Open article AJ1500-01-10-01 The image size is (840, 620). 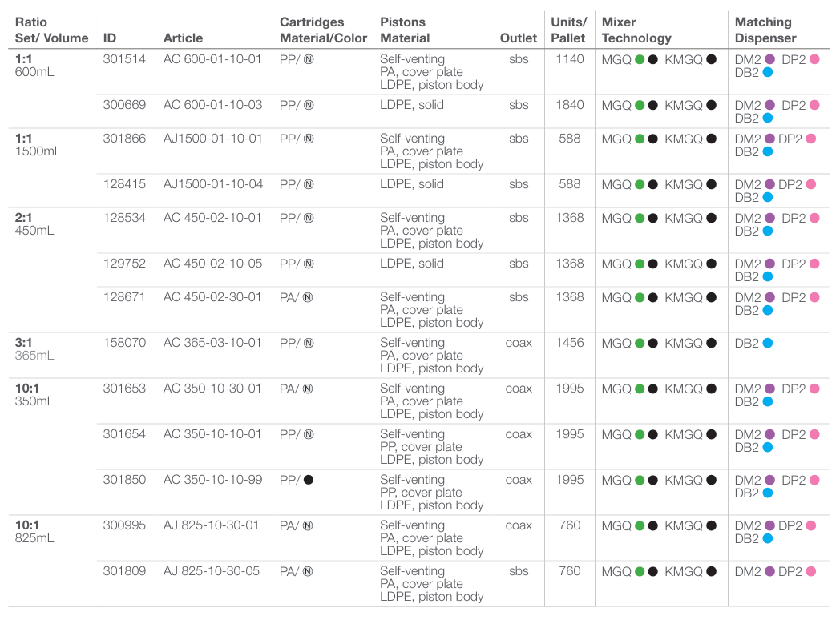212,139
